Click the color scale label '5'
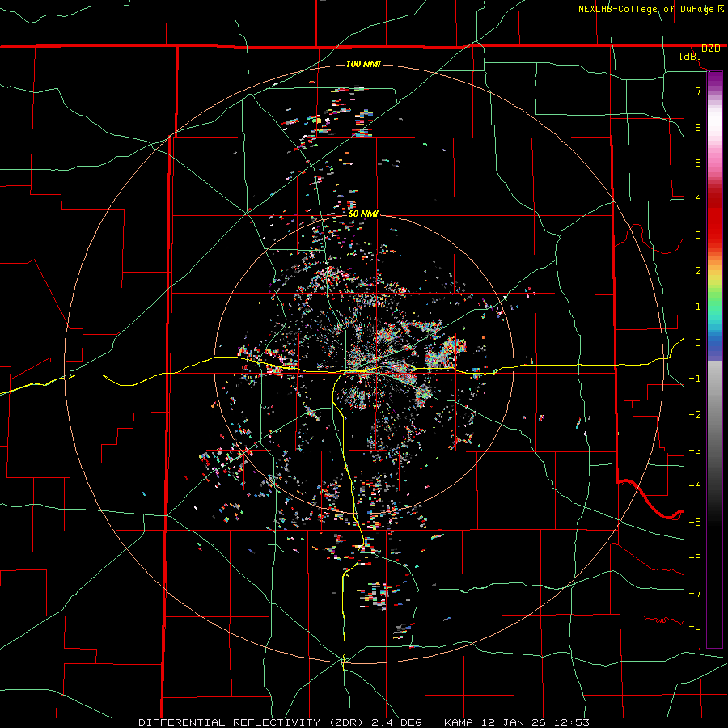The image size is (728, 728). [698, 163]
